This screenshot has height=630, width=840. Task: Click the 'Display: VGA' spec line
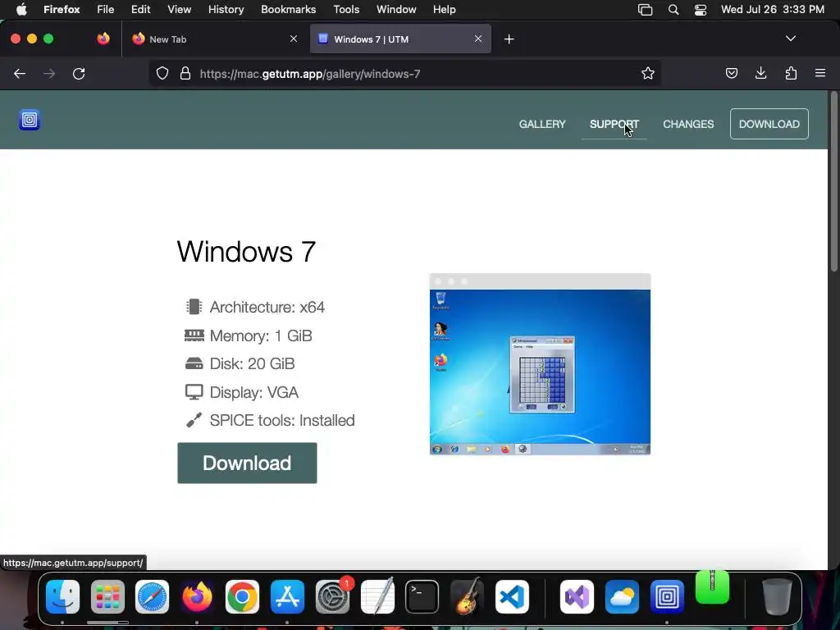coord(242,392)
